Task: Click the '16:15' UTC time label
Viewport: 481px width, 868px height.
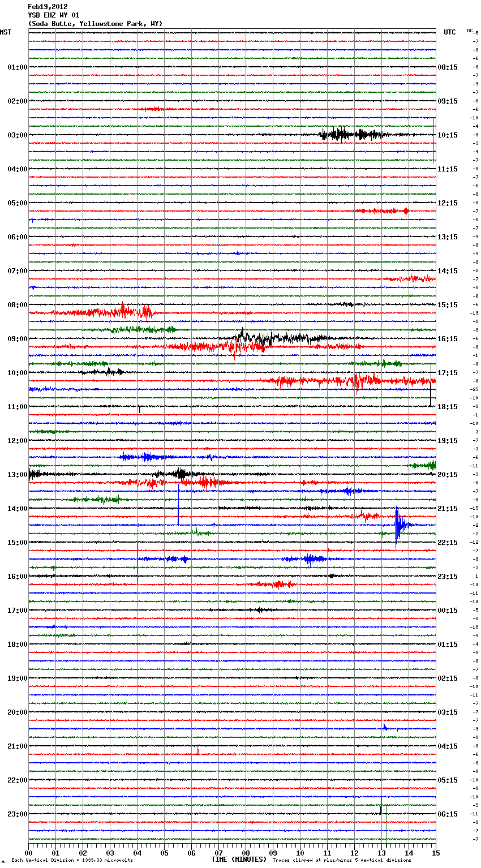Action: (x=448, y=339)
